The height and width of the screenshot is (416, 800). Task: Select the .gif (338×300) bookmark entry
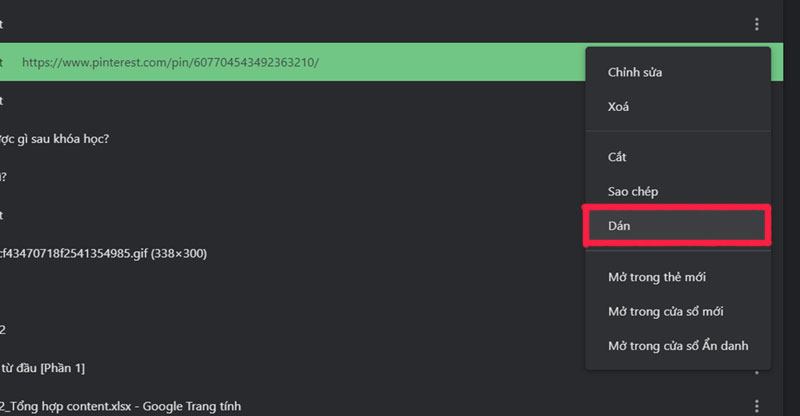click(103, 253)
